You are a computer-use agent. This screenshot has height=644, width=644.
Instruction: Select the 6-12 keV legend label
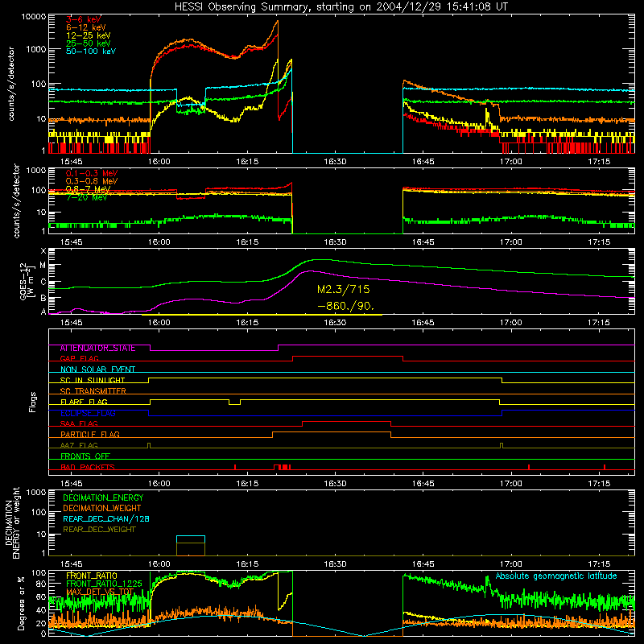tap(86, 27)
